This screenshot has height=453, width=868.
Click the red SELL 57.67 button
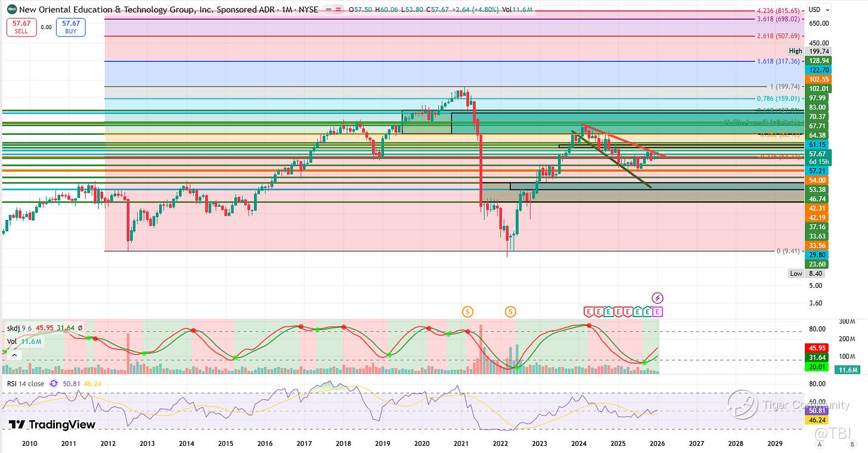(x=21, y=27)
